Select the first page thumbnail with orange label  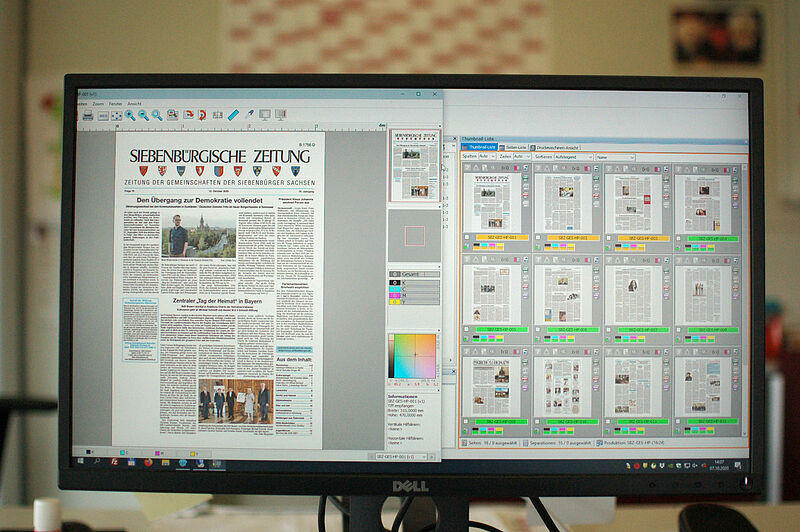click(x=492, y=202)
